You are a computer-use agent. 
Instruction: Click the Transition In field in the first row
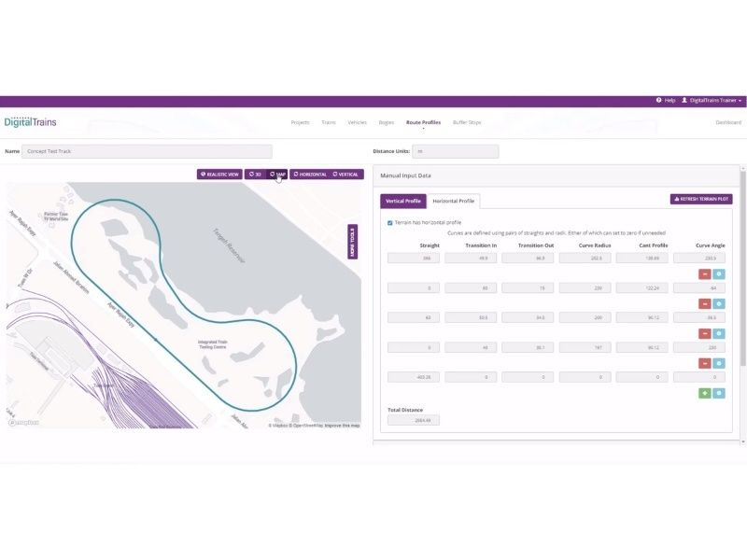point(471,259)
